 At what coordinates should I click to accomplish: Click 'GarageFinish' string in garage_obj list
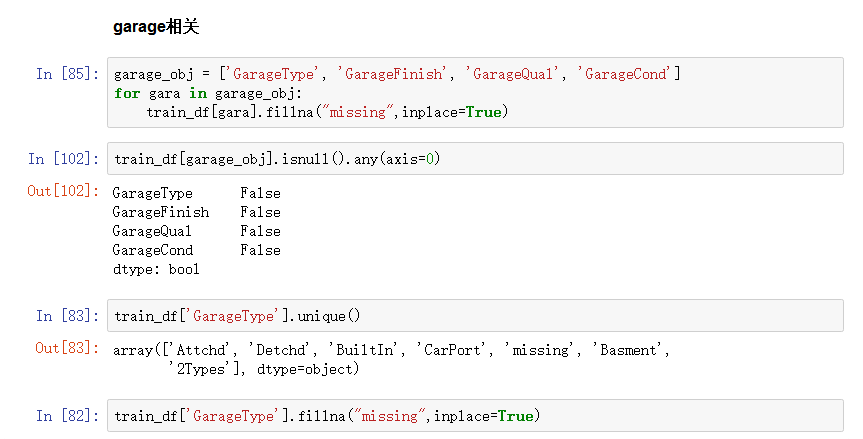pos(392,74)
